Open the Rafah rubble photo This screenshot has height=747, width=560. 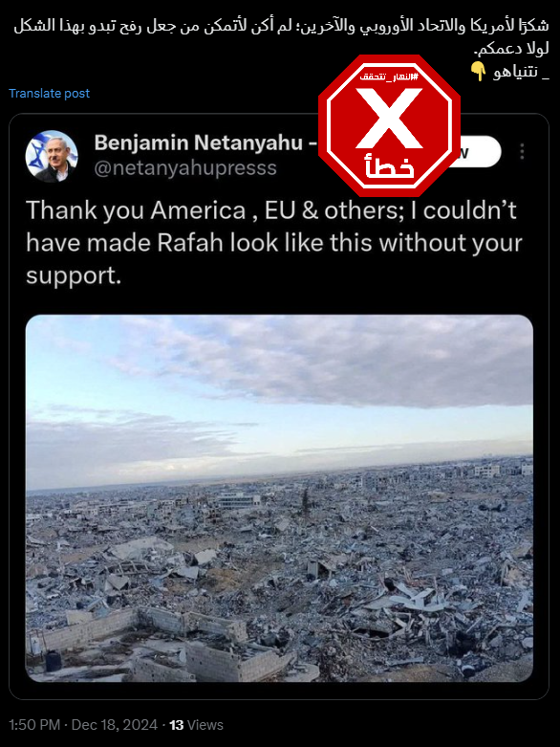(279, 498)
